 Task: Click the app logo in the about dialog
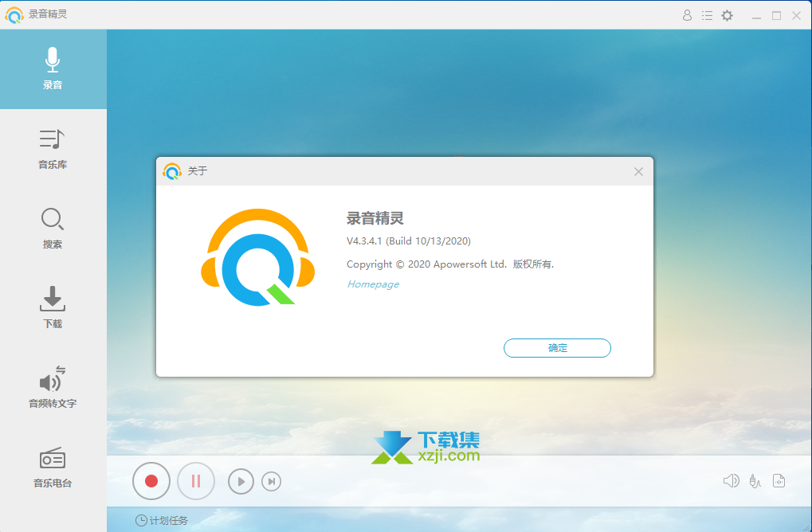point(258,257)
